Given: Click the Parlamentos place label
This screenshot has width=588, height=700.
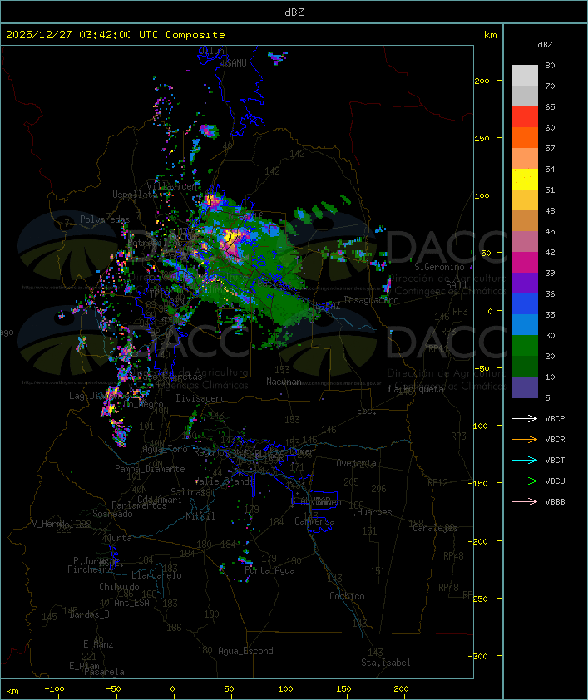Looking at the screenshot, I should pyautogui.click(x=139, y=505).
